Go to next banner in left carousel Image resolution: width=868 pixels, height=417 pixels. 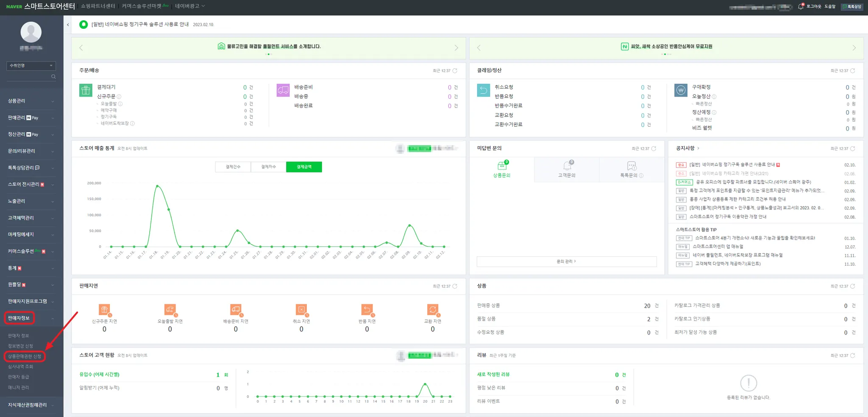(x=456, y=48)
